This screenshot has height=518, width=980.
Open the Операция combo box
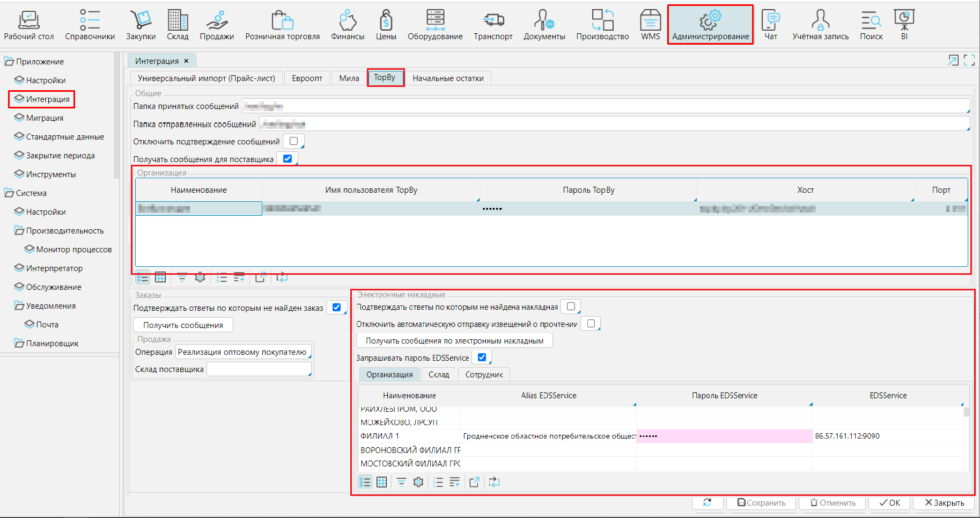[244, 352]
